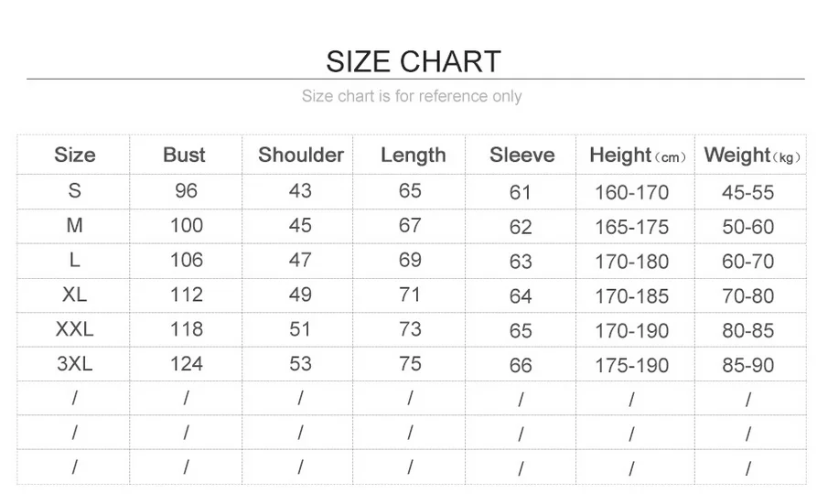Click bust value 124 in the 3XL row
This screenshot has height=504, width=817.
(x=186, y=364)
